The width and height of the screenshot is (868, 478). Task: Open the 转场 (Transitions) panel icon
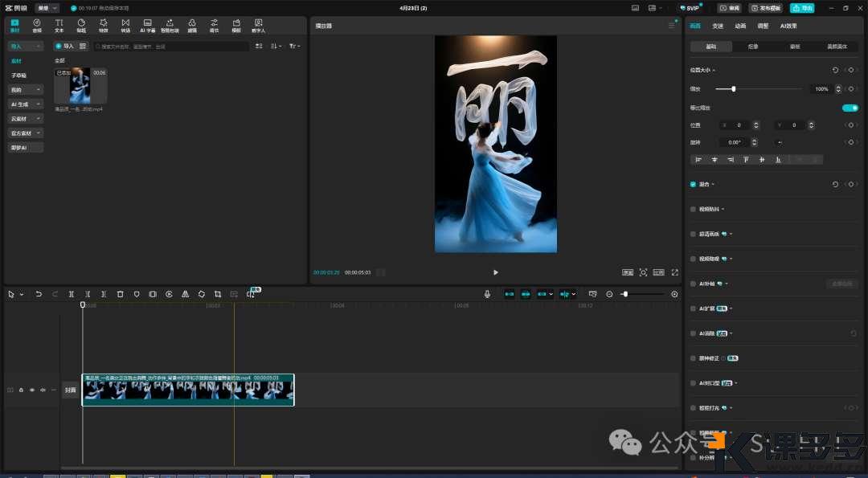125,25
